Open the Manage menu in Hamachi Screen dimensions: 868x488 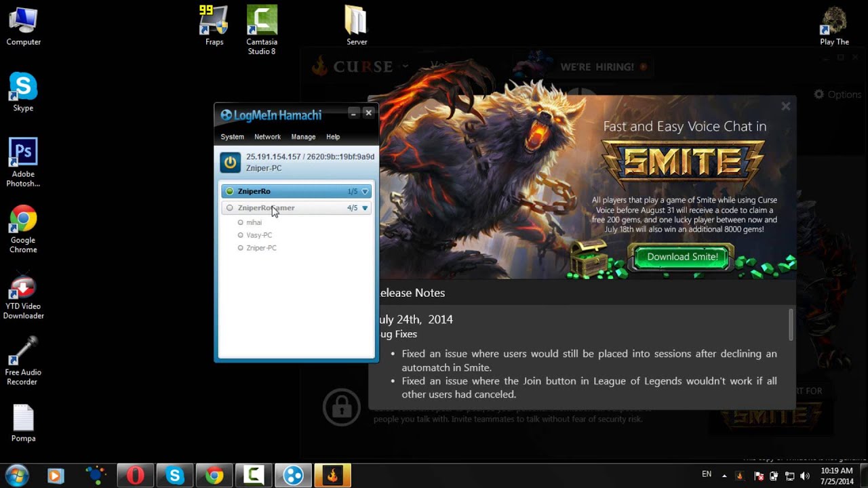[303, 137]
